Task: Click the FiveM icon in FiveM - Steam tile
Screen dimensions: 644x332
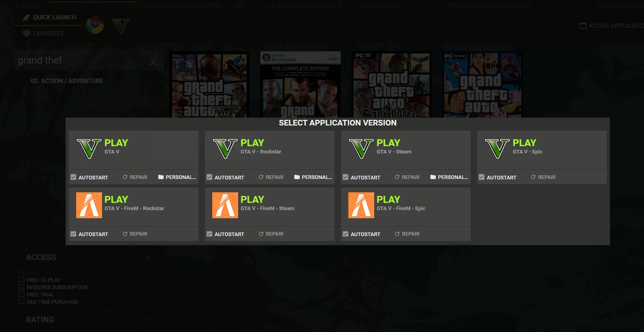Action: tap(225, 205)
